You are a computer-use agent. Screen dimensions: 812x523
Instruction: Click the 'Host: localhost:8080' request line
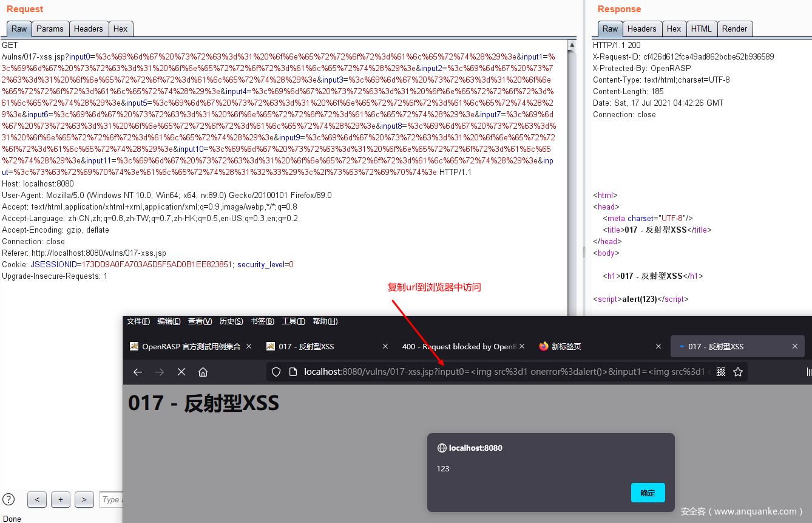(x=38, y=184)
